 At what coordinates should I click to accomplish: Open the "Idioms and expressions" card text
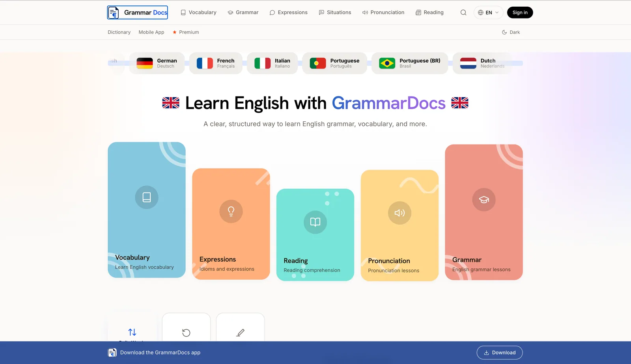pyautogui.click(x=227, y=269)
